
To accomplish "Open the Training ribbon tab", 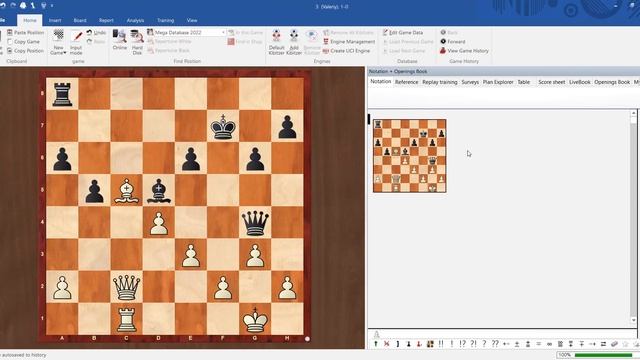I will (x=165, y=20).
